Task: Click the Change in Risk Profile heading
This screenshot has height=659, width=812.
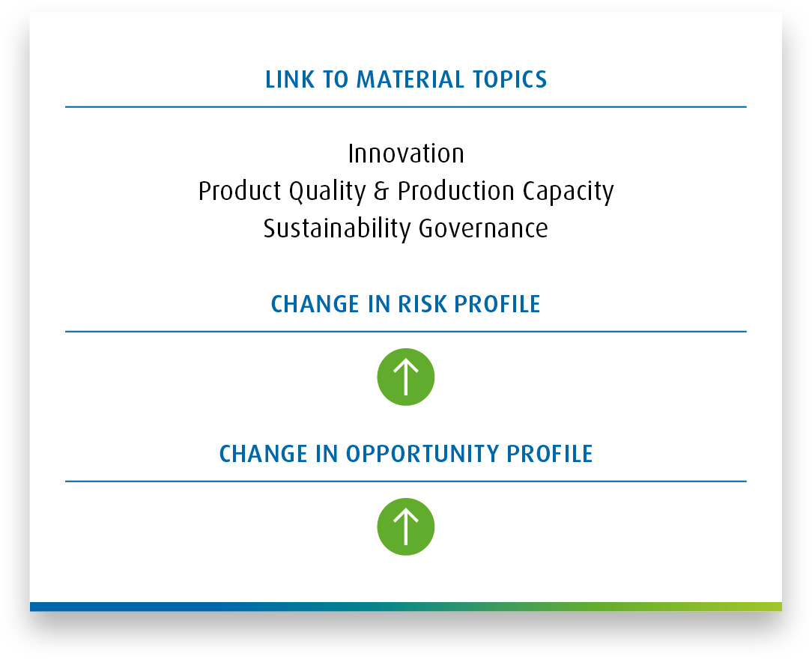Action: point(406,304)
